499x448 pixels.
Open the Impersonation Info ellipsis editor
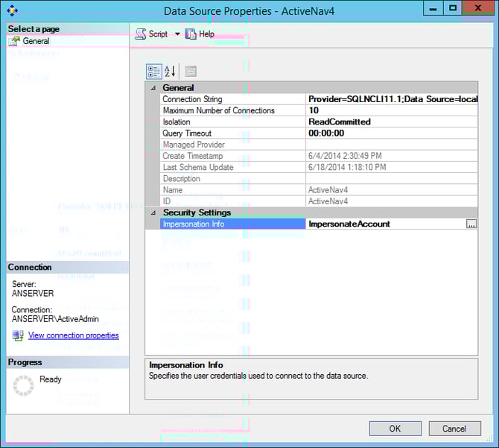point(471,224)
